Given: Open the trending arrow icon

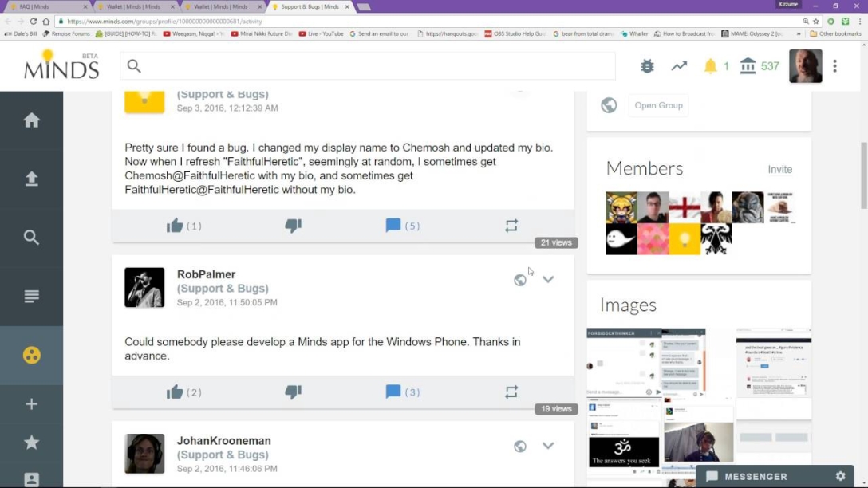Looking at the screenshot, I should click(679, 66).
